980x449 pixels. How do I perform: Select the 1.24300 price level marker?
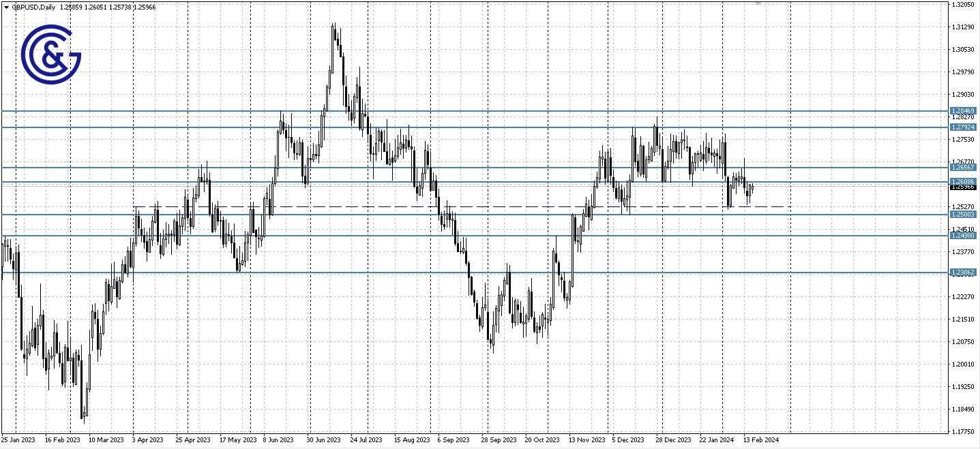(x=964, y=235)
